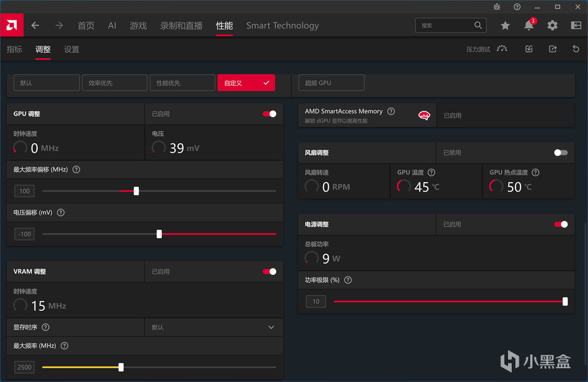Viewport: 588px width, 382px height.
Task: Click the VRAM 最大频率 slider handle
Action: click(x=121, y=367)
